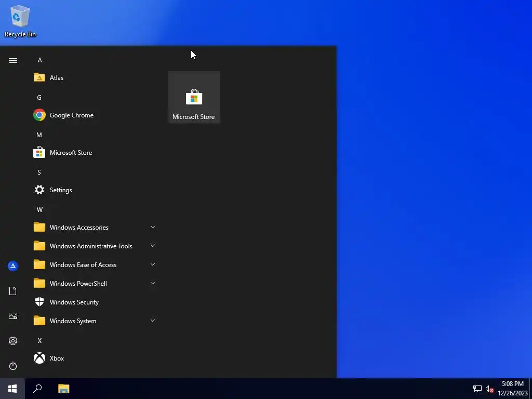Screen dimensions: 532x399
Task: Select the Windows Administrative Tools folder icon
Action: pos(39,246)
